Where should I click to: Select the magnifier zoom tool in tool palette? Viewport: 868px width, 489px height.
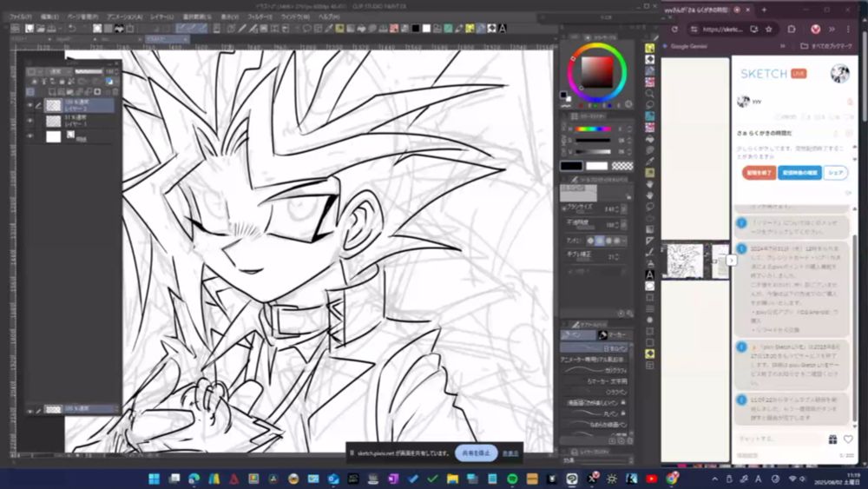tap(650, 93)
